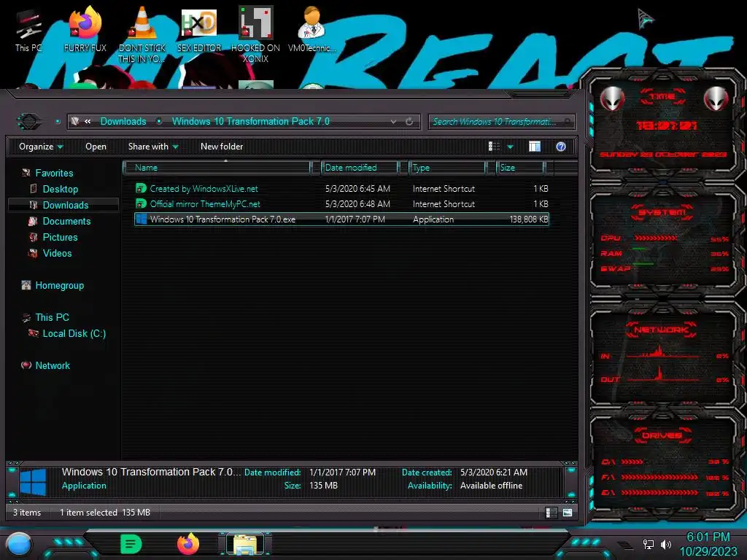Click the large Windows logo in details pane
747x560 pixels.
[34, 482]
